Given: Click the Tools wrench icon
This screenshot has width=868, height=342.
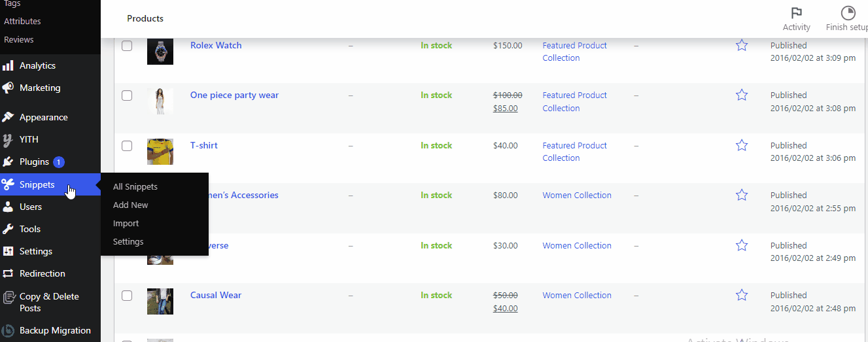Looking at the screenshot, I should pos(8,229).
